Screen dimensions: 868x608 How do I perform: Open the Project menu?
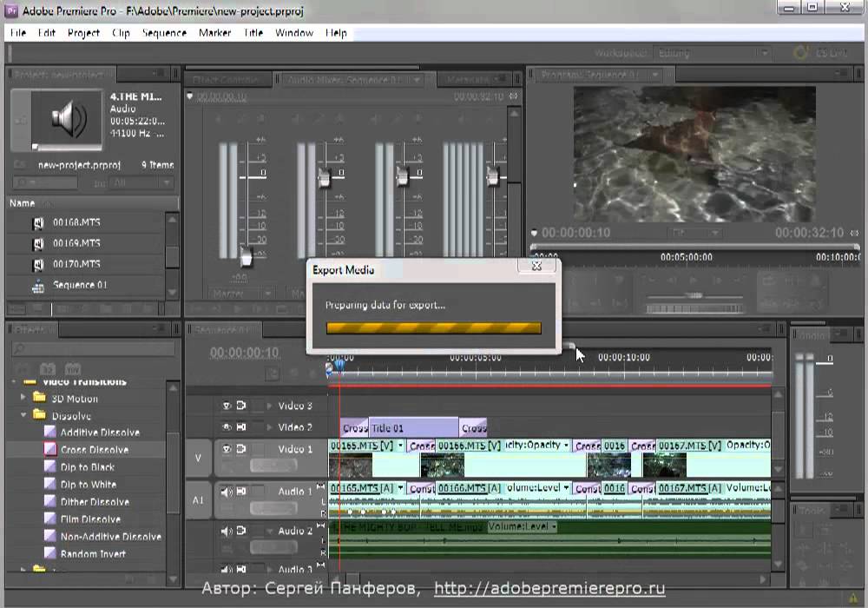83,33
